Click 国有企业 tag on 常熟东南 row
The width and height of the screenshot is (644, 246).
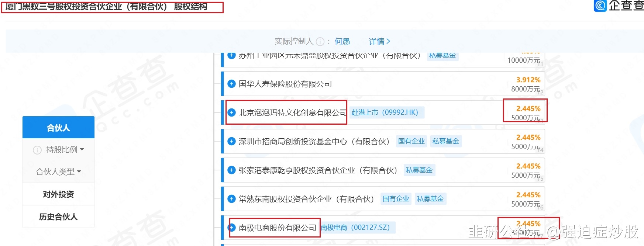[x=396, y=198]
